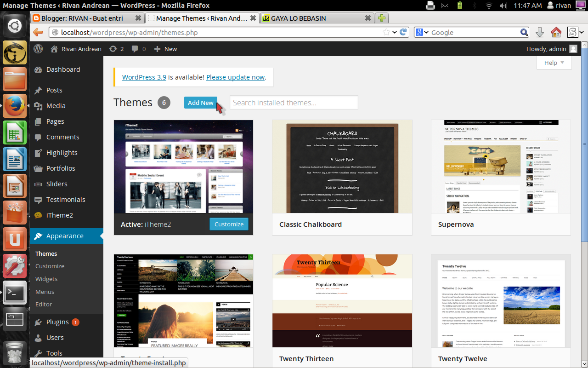Open a new tab with plus button
588x368 pixels.
click(382, 18)
